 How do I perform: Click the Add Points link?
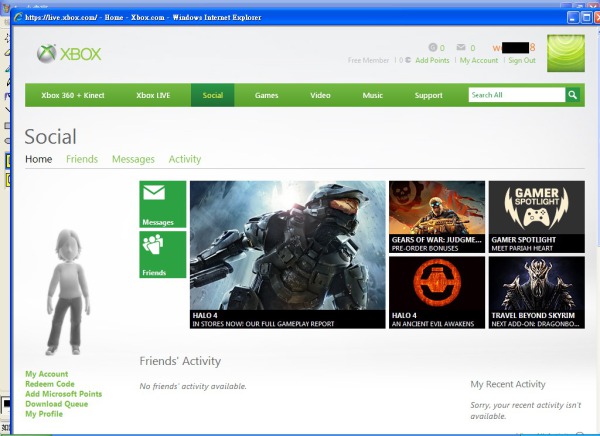432,61
